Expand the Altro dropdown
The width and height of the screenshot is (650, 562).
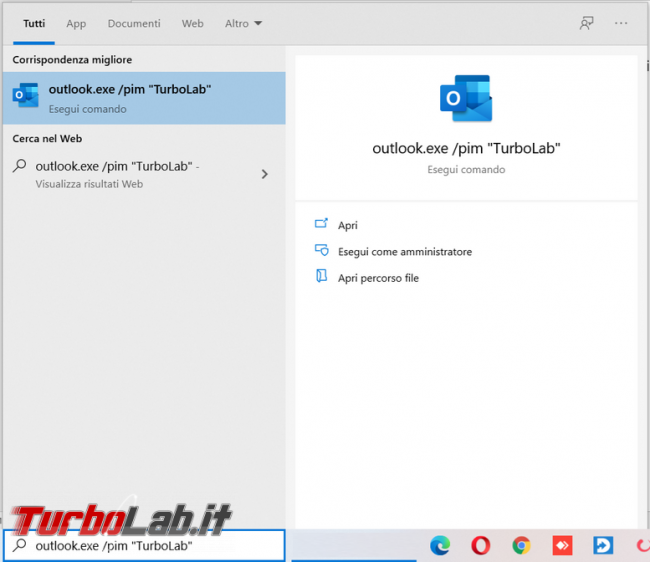click(243, 24)
